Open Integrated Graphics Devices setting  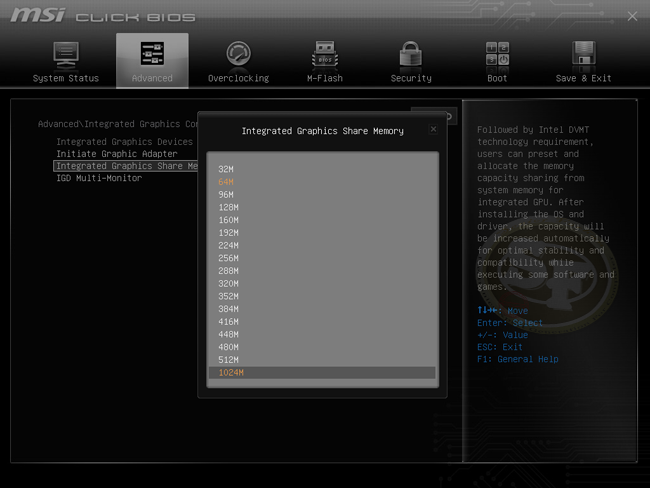pyautogui.click(x=125, y=142)
